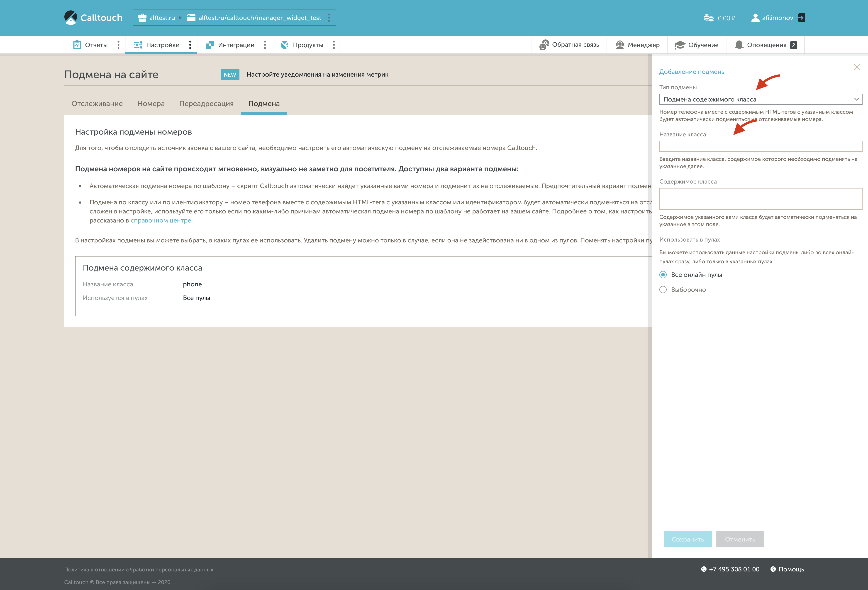Open the afilimonov user profile icon
868x590 pixels.
coord(755,17)
